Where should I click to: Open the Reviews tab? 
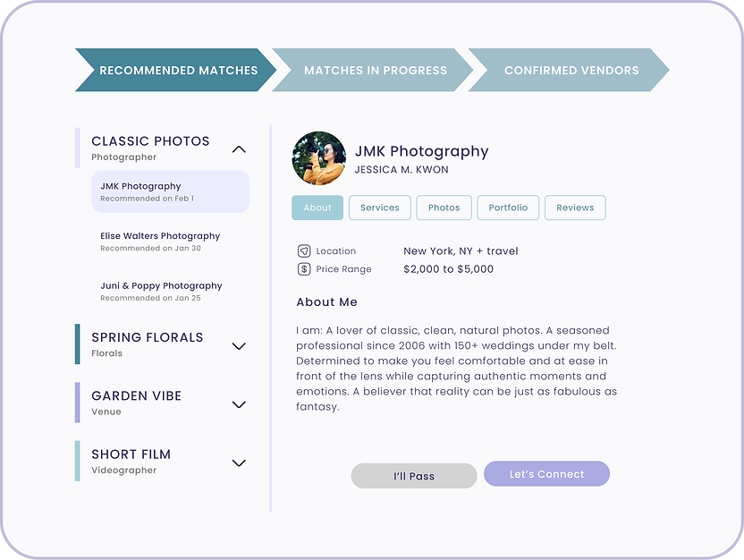[575, 208]
